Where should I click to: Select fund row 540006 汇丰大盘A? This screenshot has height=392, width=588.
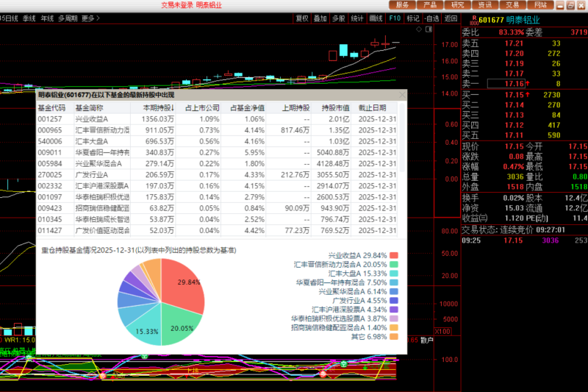pos(217,141)
